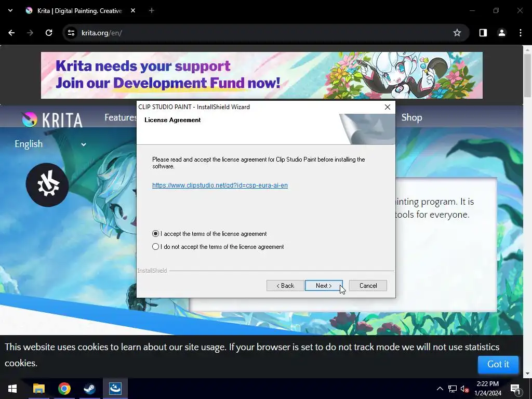532x399 pixels.
Task: Click the Krita Development Fund banner
Action: 262,75
